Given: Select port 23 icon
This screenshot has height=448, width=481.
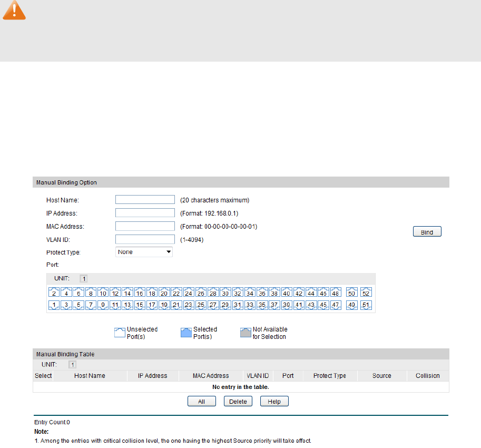Looking at the screenshot, I should coord(189,305).
